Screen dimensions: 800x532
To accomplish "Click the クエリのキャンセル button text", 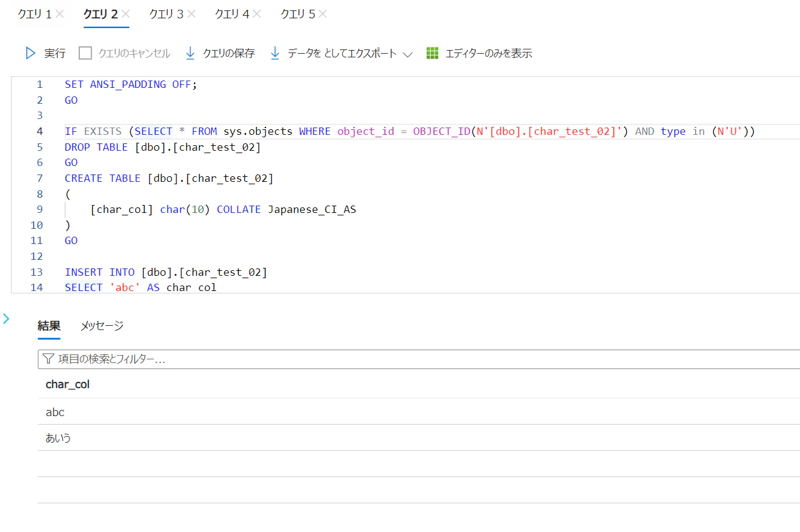I will [x=134, y=53].
